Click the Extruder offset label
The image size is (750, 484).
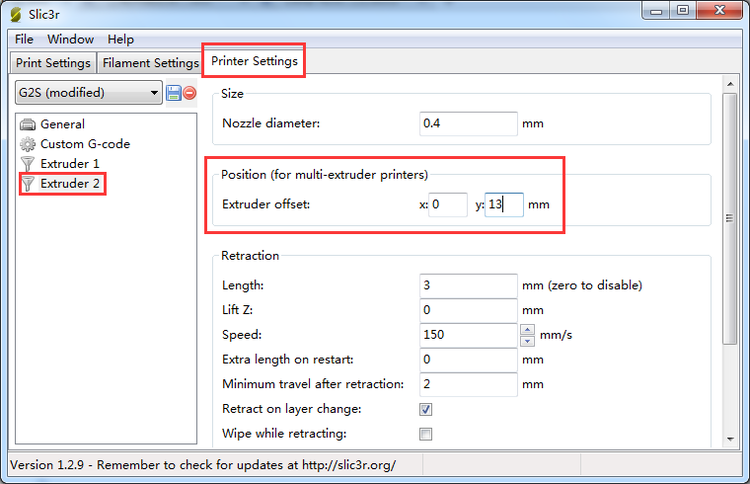pos(266,205)
